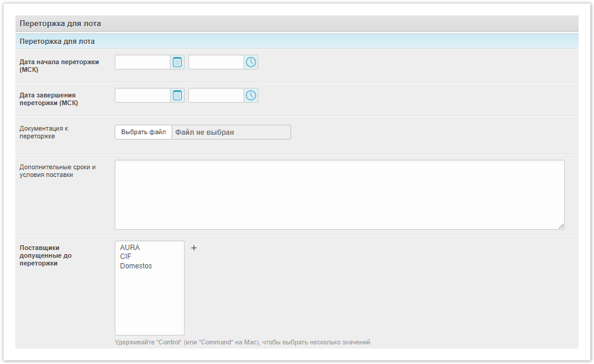Select CIF in the suppliers list

click(126, 257)
